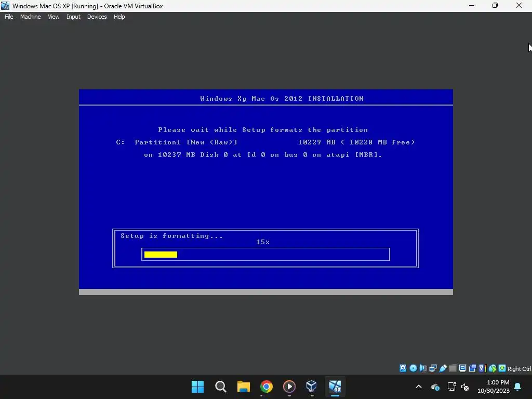Click the keyboard capture green arrow icon
The image size is (532, 399).
[x=502, y=368]
